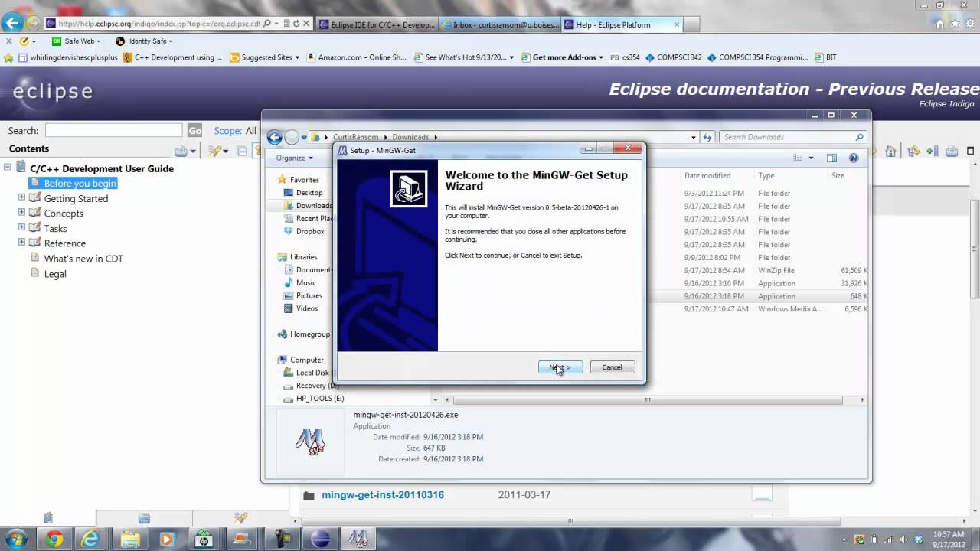Expand the Tasks tree node

coord(21,227)
